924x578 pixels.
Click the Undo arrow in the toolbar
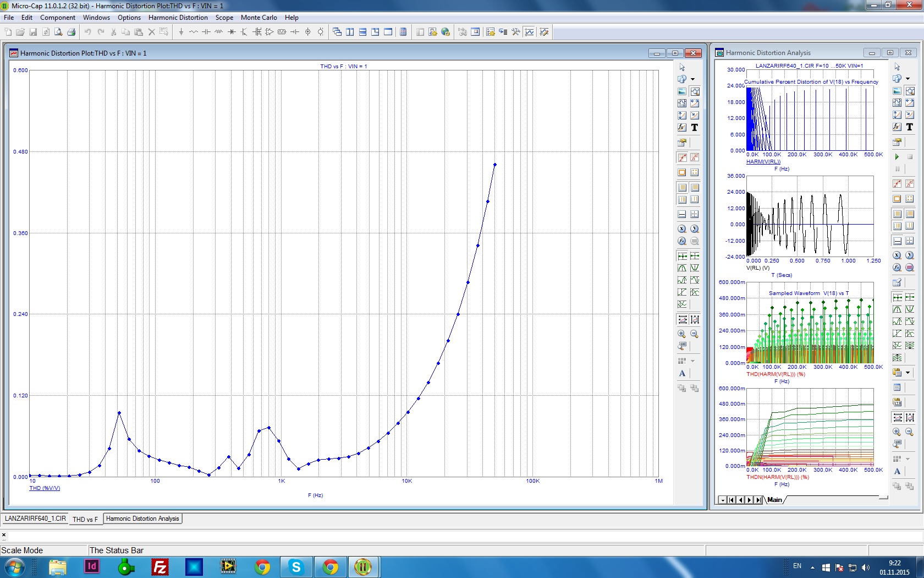[x=88, y=32]
